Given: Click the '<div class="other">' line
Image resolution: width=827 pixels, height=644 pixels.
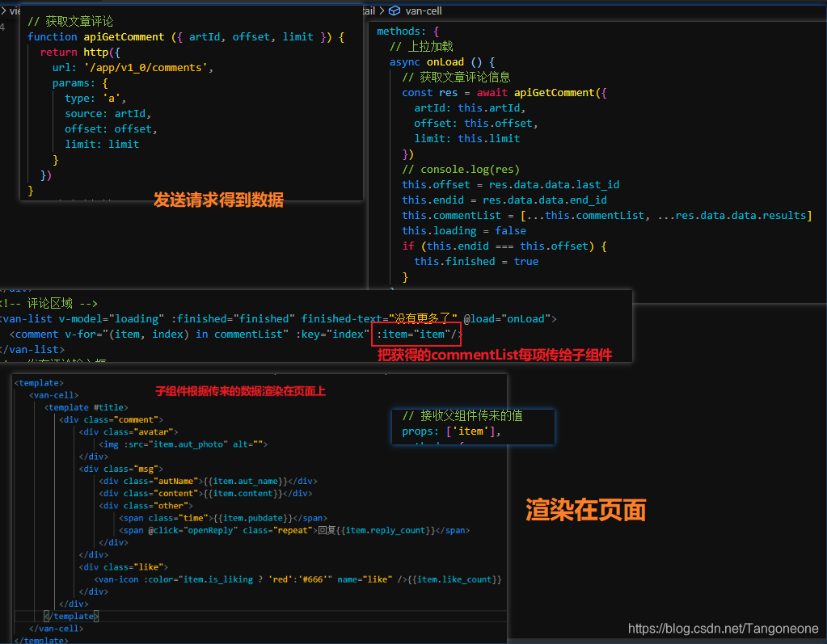Looking at the screenshot, I should (146, 505).
